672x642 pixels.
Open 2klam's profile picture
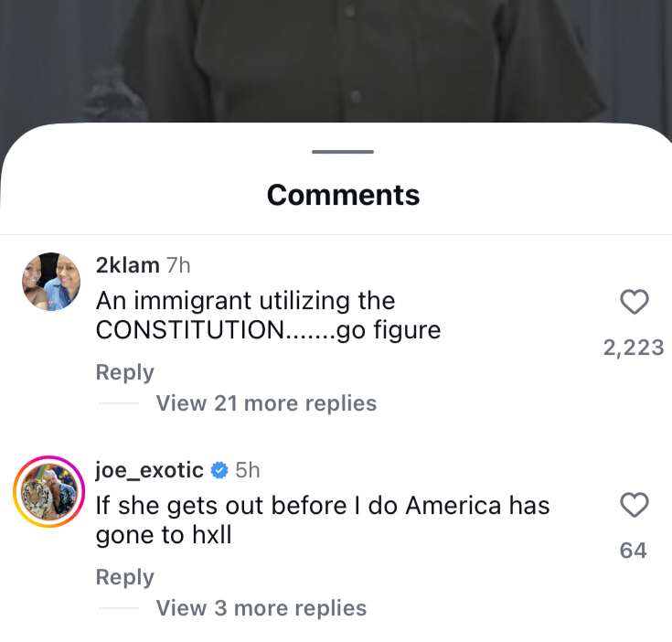coord(51,282)
